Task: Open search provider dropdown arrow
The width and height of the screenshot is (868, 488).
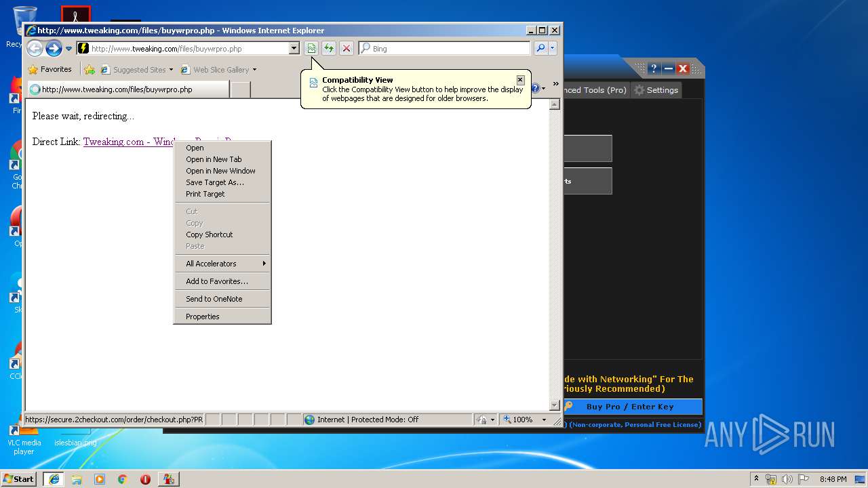Action: click(x=553, y=48)
